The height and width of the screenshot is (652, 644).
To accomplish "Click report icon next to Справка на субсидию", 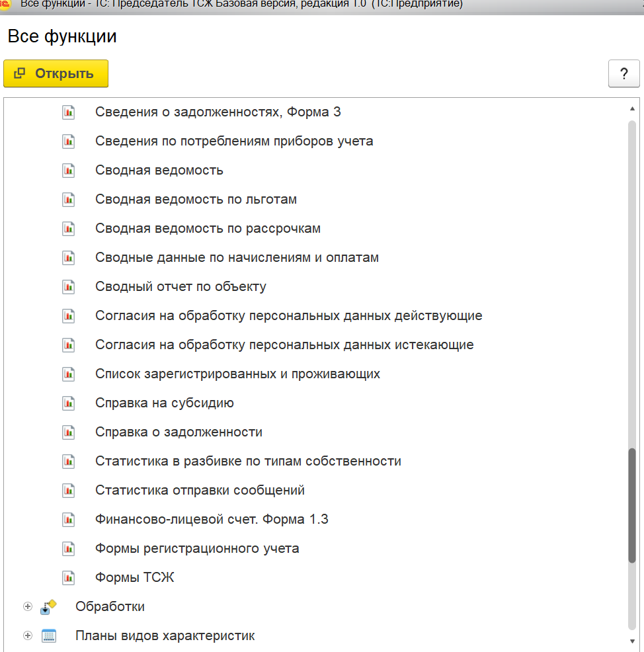I will (68, 403).
